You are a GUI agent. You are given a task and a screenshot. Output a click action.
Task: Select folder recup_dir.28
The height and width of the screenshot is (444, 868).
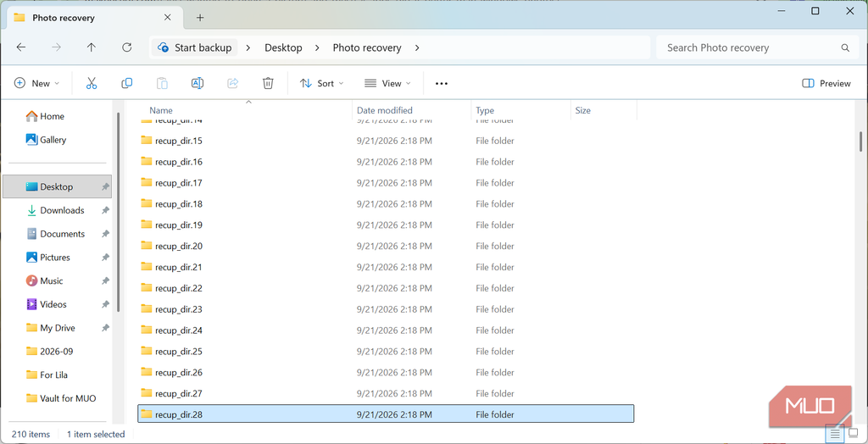tap(386, 414)
